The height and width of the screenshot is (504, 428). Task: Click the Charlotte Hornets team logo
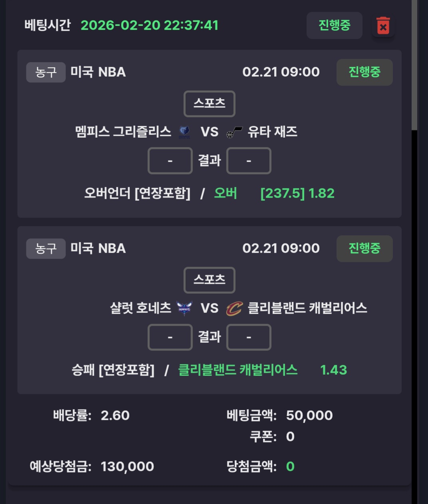coord(184,308)
